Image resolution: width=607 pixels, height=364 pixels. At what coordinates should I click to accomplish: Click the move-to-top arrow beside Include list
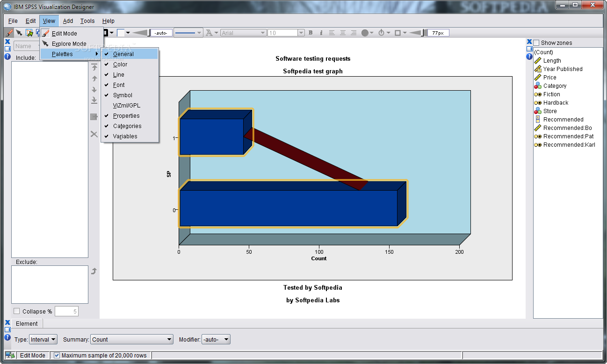point(94,68)
